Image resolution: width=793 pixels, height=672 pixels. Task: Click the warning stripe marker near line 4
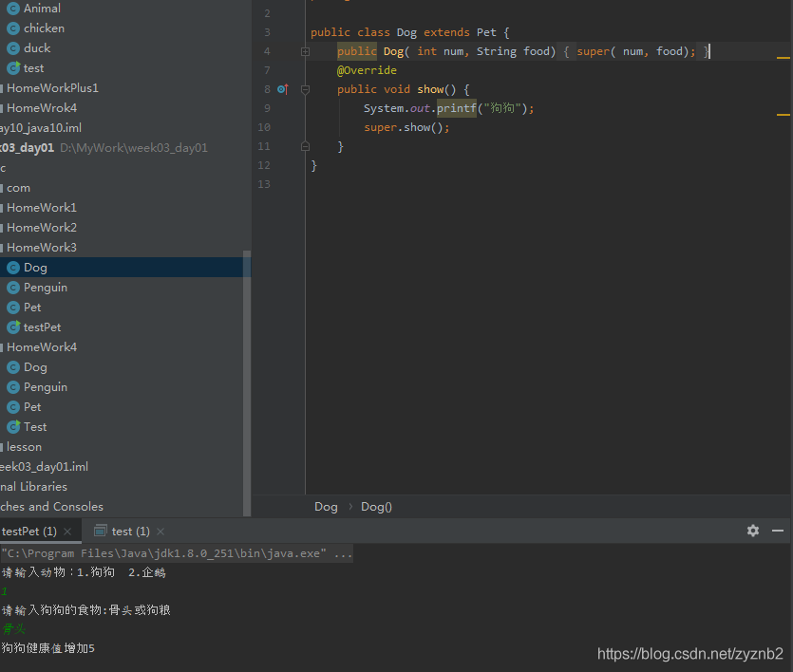783,58
